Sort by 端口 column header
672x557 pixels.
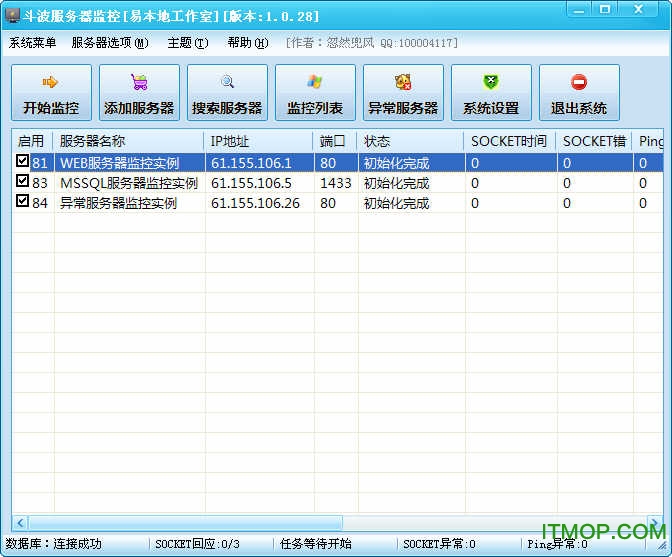[x=335, y=141]
